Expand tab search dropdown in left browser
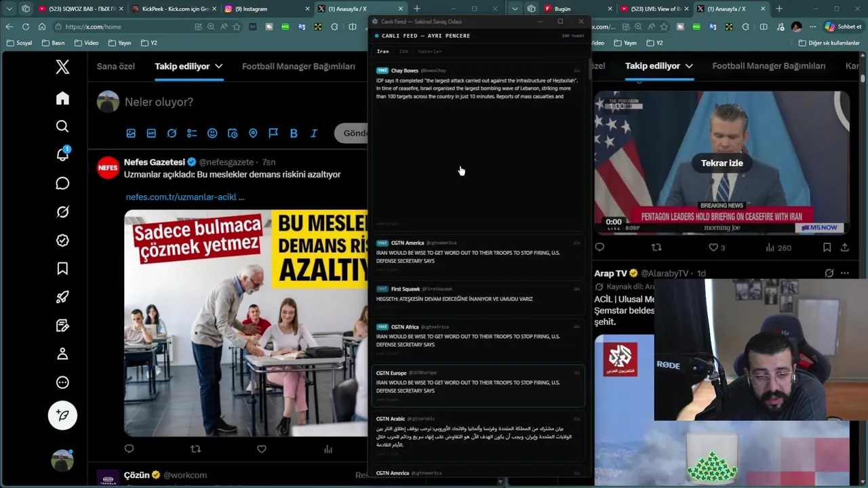This screenshot has width=868, height=488. click(9, 9)
